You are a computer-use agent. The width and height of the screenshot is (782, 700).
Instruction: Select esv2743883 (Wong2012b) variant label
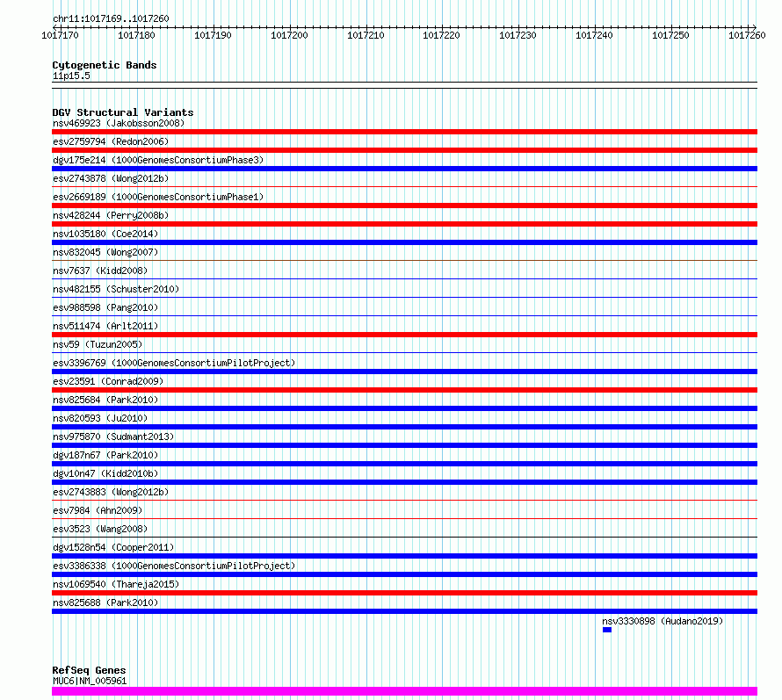point(111,492)
